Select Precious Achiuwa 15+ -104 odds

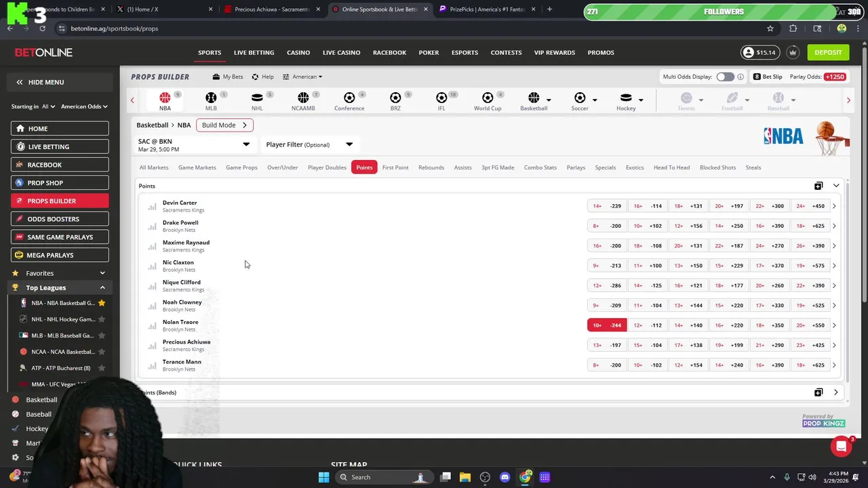(648, 345)
